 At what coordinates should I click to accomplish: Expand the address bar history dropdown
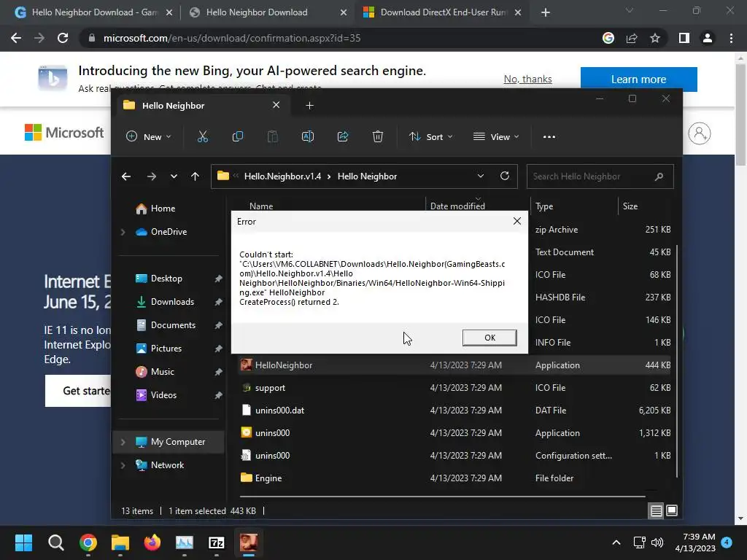(481, 176)
